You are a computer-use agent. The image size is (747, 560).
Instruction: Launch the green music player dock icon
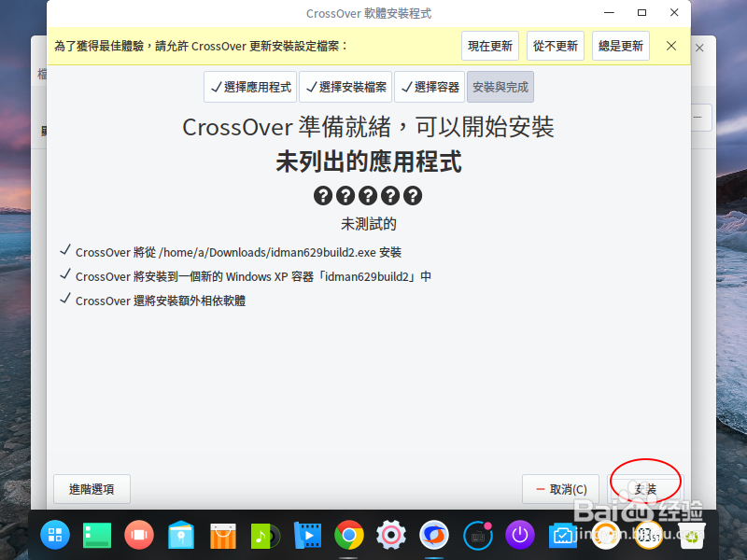265,536
